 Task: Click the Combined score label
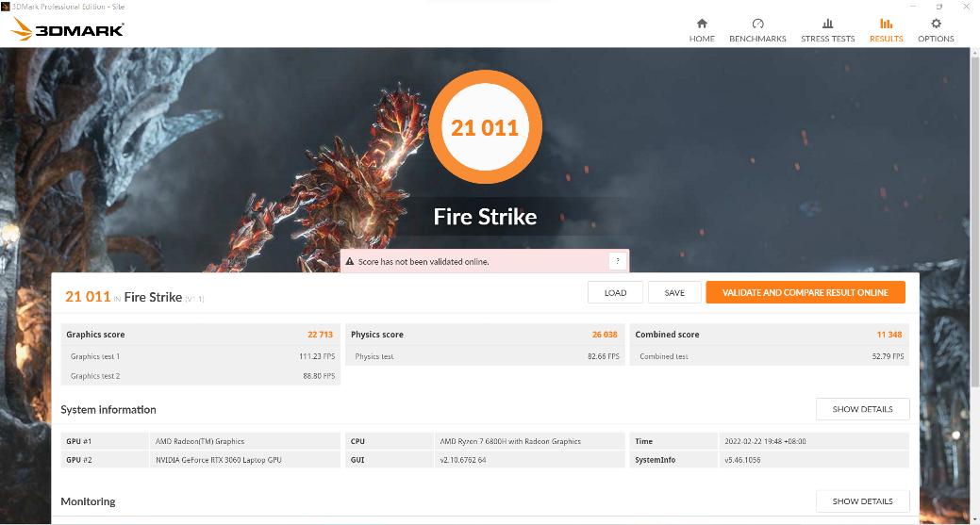point(667,335)
